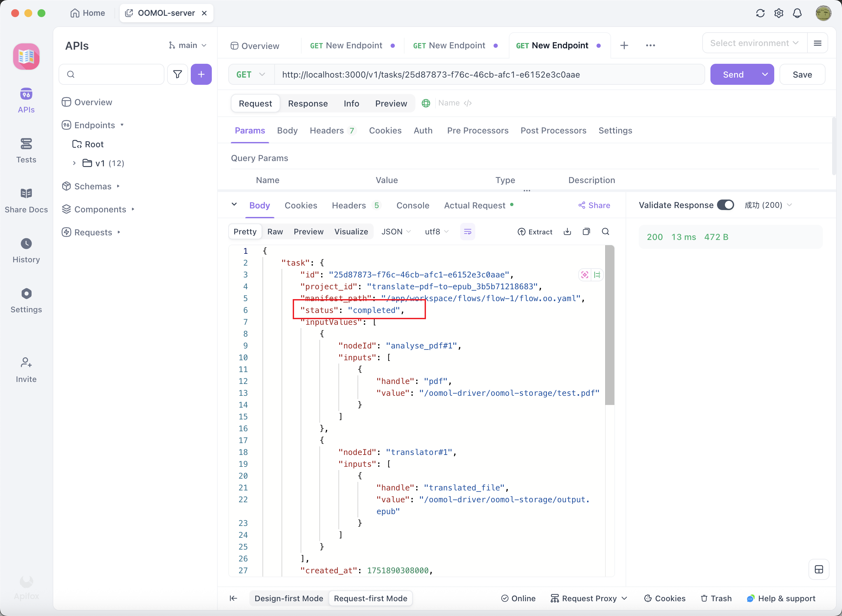Click the download response icon
The width and height of the screenshot is (842, 616).
[x=567, y=231]
